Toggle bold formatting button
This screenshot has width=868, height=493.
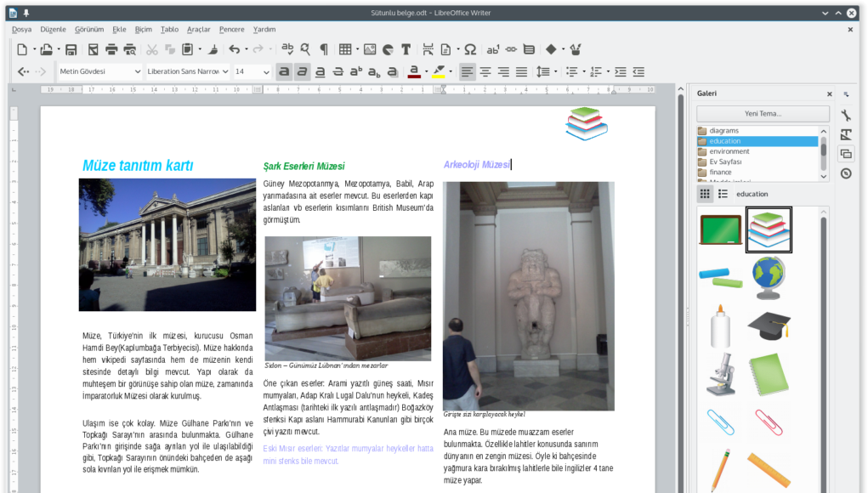click(284, 71)
